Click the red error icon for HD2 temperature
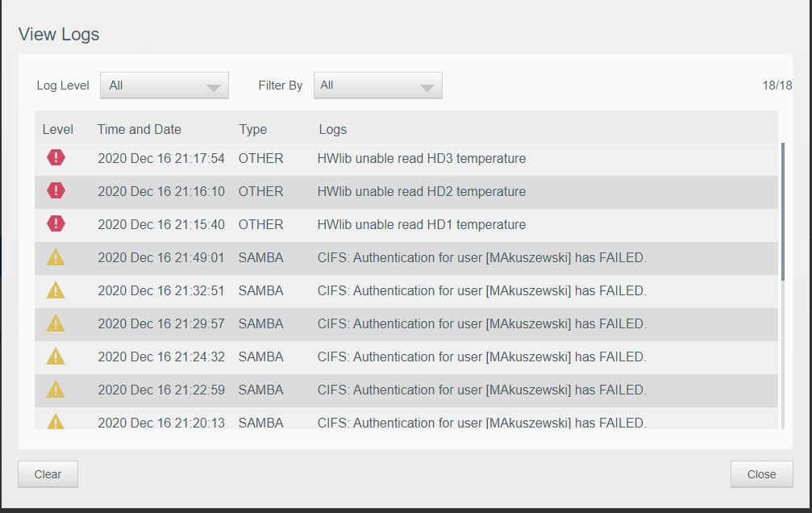The image size is (812, 513). [56, 191]
